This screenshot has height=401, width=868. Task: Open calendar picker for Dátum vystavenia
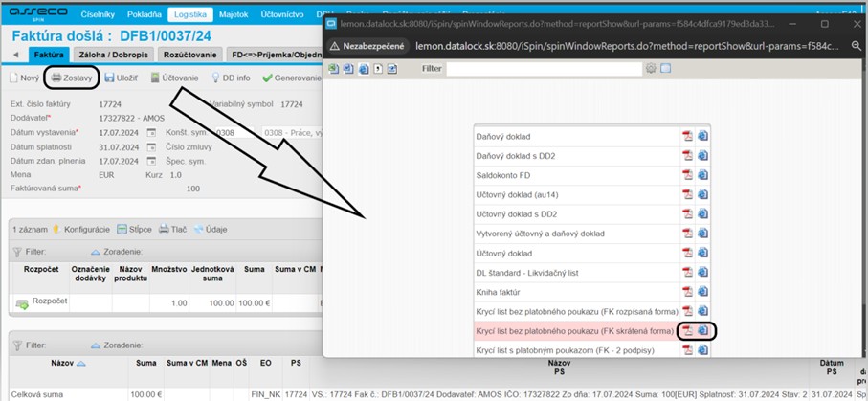tap(151, 131)
